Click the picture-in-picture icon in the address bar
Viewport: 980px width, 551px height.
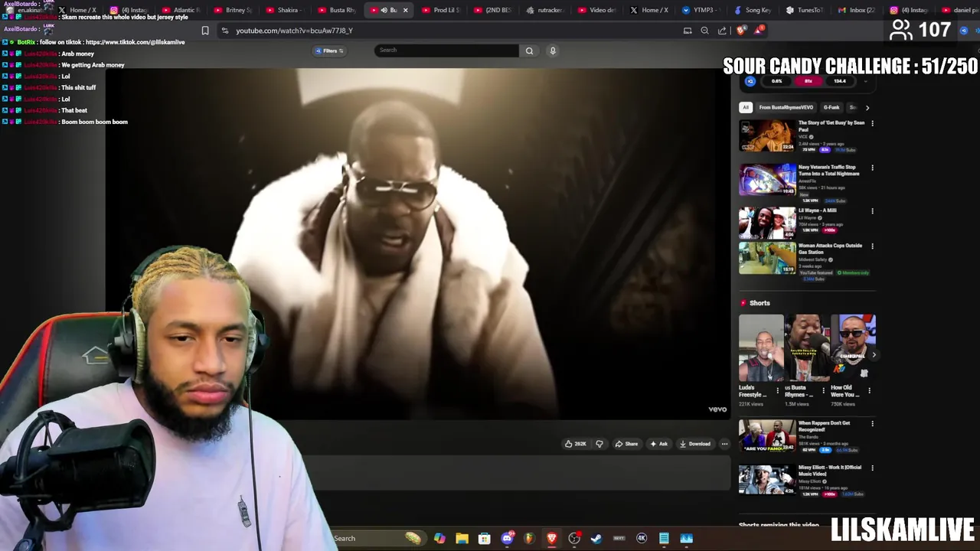pos(688,31)
